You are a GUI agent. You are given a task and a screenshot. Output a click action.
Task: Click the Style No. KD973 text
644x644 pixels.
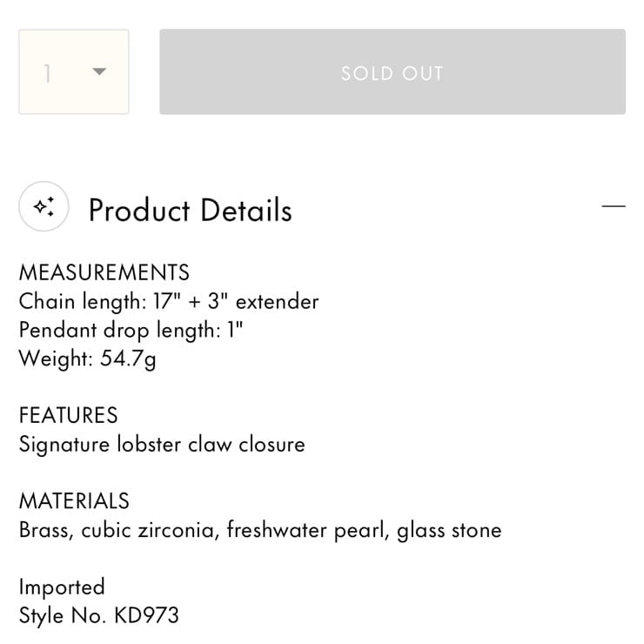tap(99, 615)
